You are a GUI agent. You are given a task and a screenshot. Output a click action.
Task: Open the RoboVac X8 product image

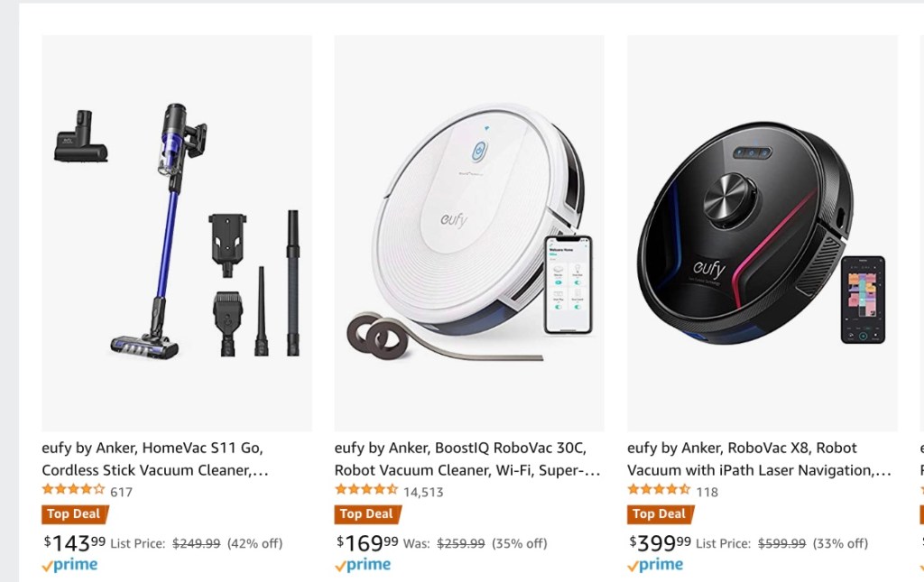[762, 233]
